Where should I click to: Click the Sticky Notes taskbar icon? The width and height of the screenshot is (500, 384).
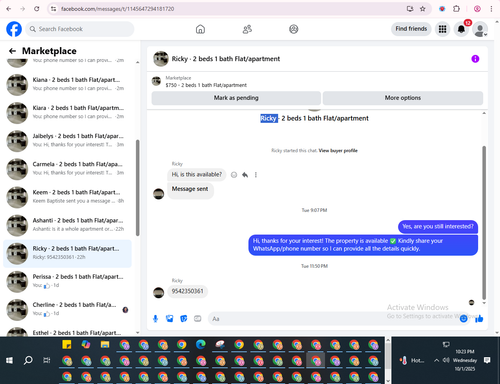tap(67, 345)
